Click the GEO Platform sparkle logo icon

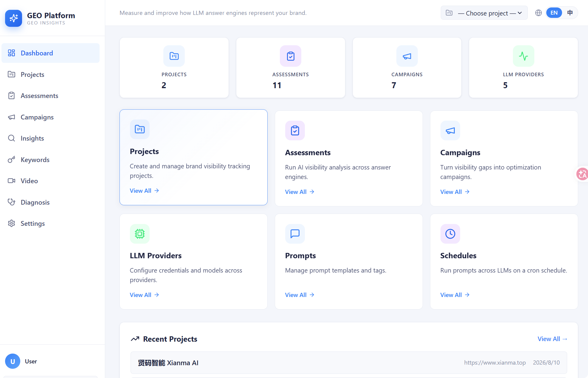[x=13, y=18]
